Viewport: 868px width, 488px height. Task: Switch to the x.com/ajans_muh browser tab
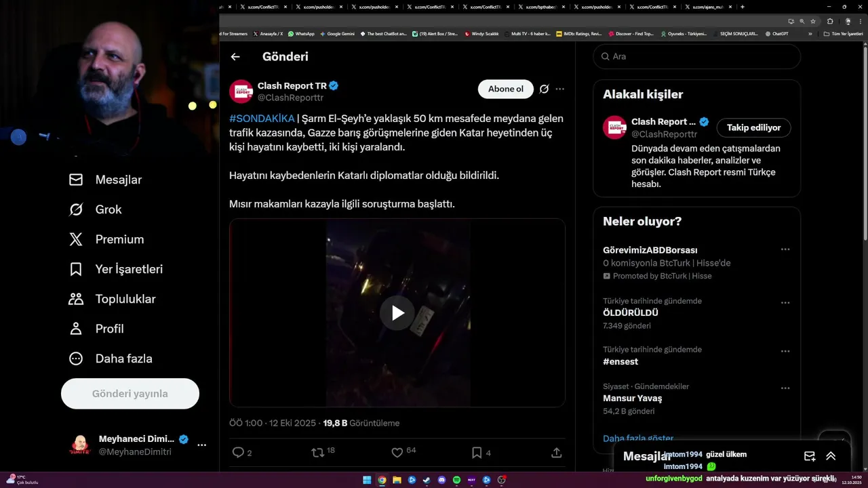pos(709,7)
